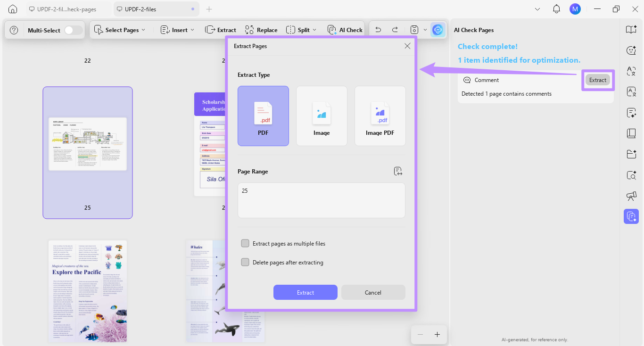The height and width of the screenshot is (346, 644).
Task: Click the Extract toolbar button
Action: pyautogui.click(x=221, y=30)
